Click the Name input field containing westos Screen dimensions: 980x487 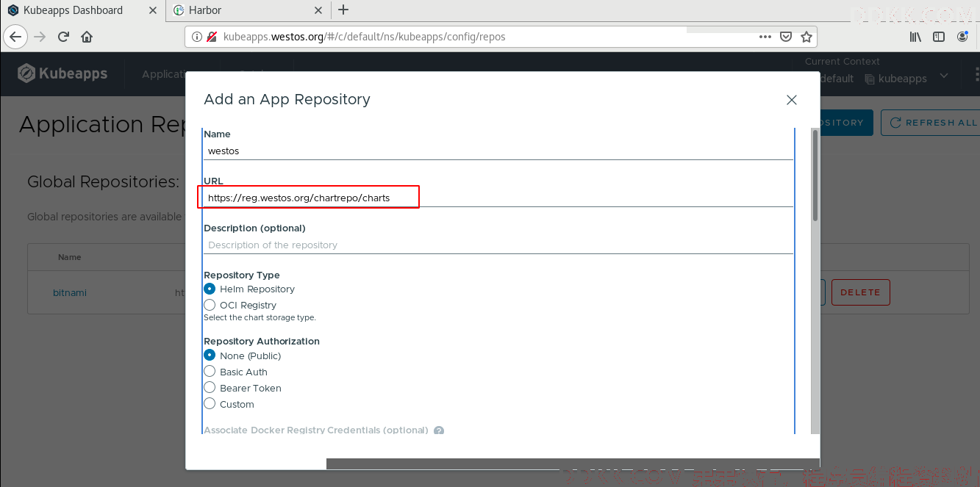498,151
